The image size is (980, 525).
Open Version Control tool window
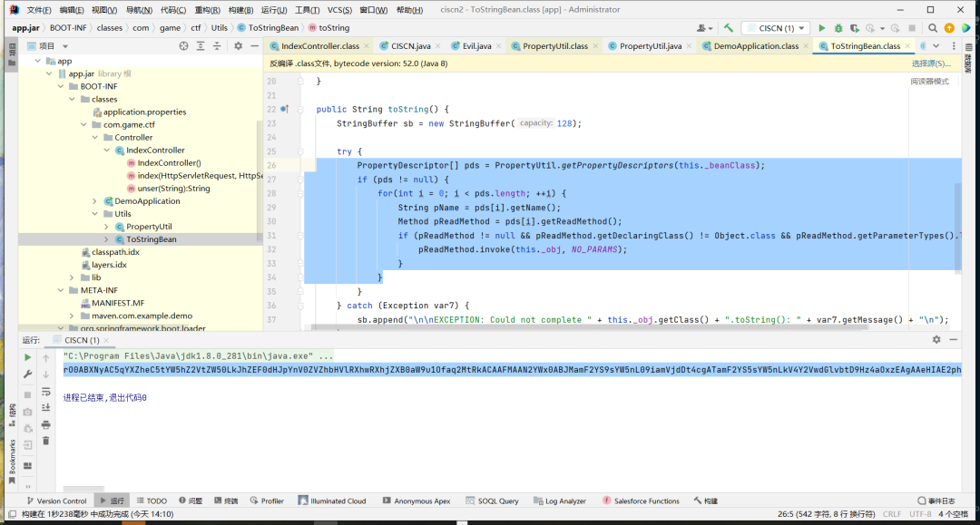56,501
